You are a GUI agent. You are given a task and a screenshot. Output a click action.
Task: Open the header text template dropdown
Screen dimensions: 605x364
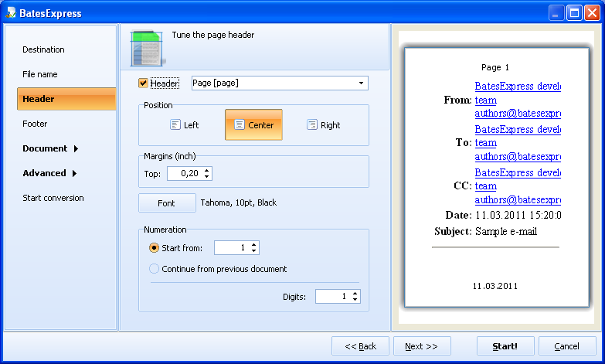[361, 83]
